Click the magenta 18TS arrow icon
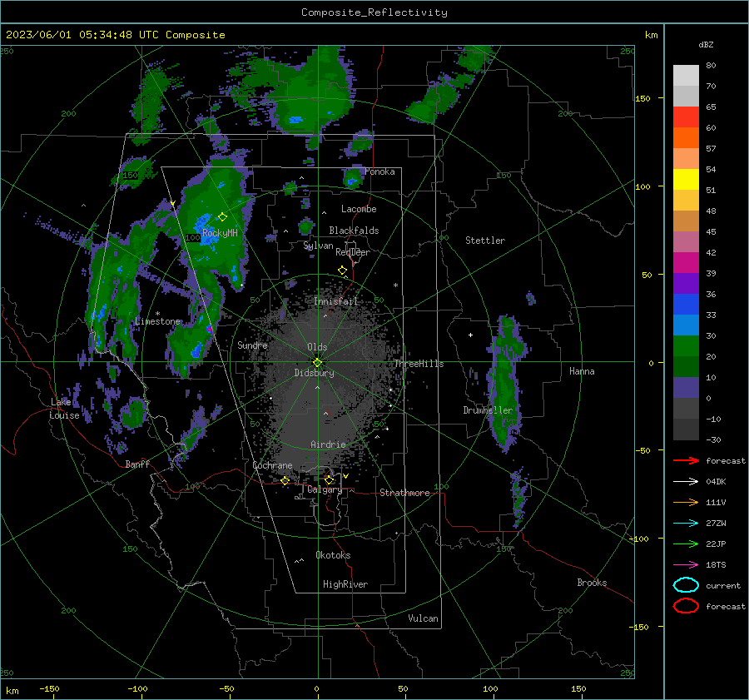Screen dimensions: 749x700 686,565
